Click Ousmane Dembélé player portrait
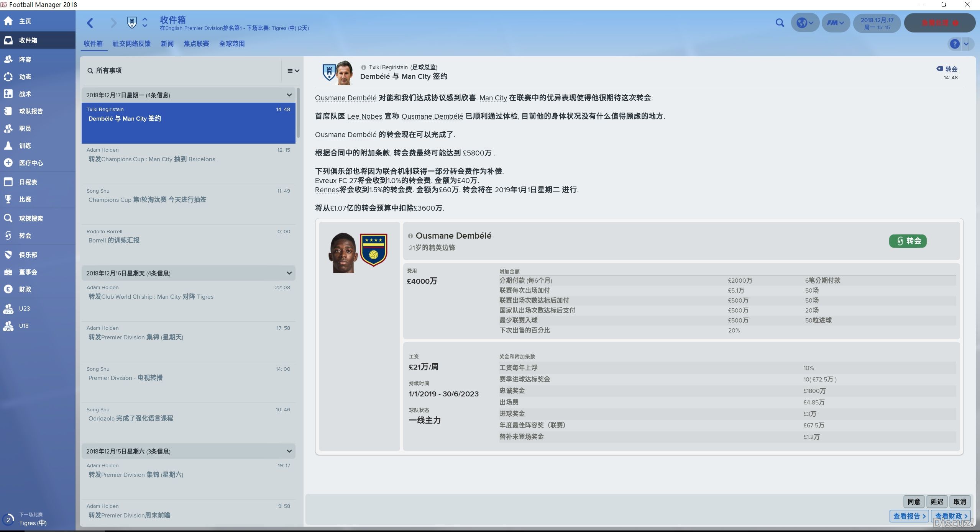The height and width of the screenshot is (532, 980). coord(343,253)
